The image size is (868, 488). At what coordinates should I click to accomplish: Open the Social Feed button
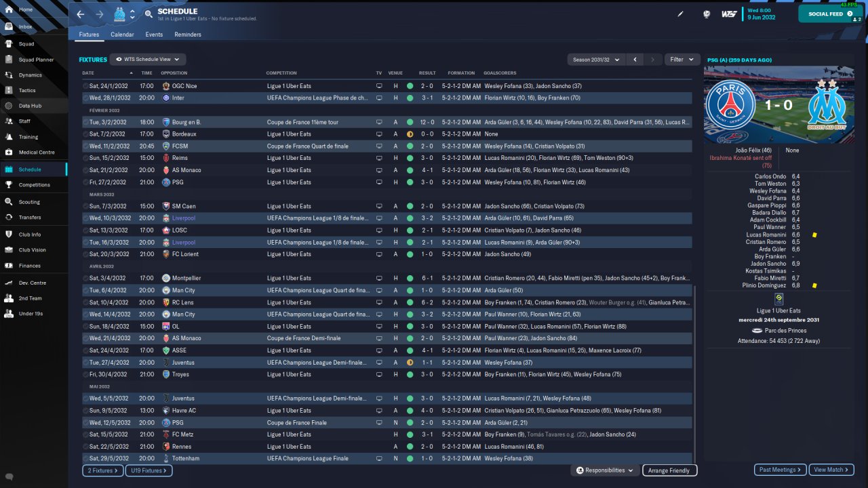pyautogui.click(x=831, y=14)
